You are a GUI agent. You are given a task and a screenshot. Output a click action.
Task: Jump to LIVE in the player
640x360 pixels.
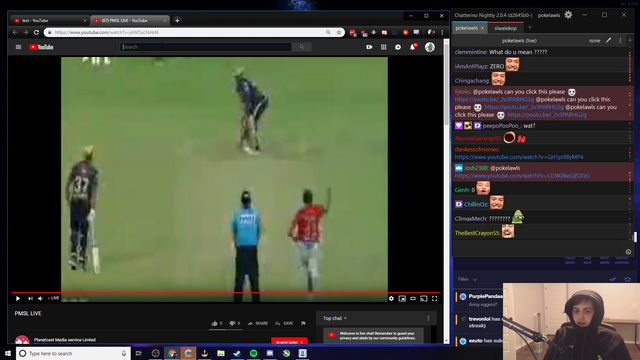[x=53, y=298]
